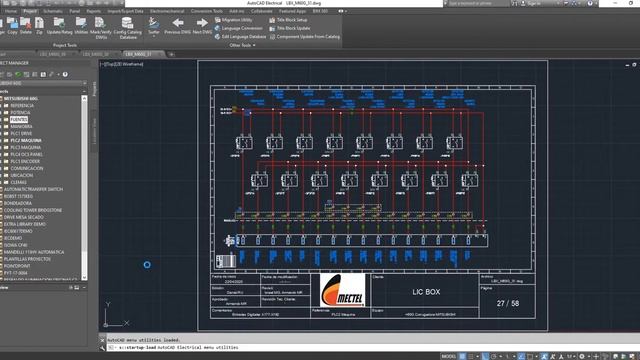Screen dimensions: 640x360
Task: Open the Reports ribbon tab
Action: point(93,11)
